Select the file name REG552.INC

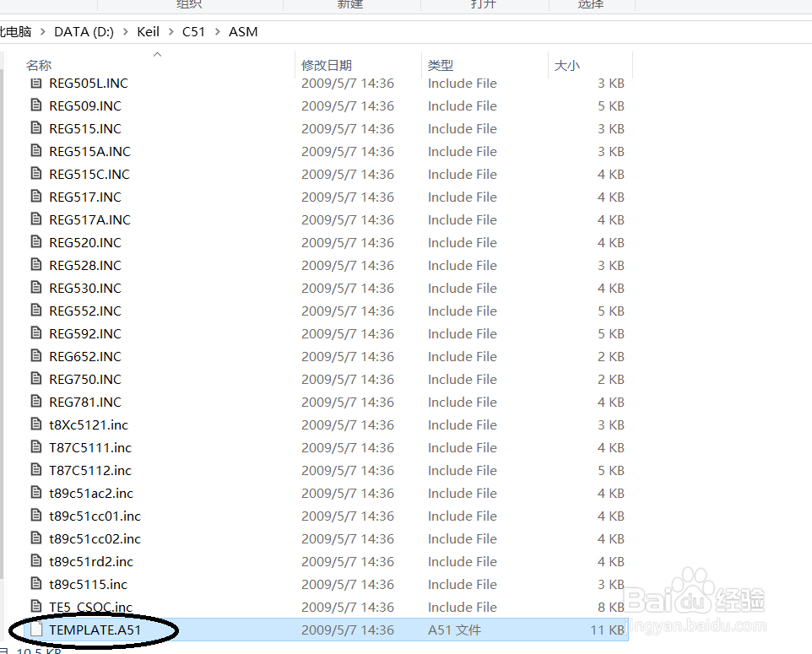(x=85, y=311)
